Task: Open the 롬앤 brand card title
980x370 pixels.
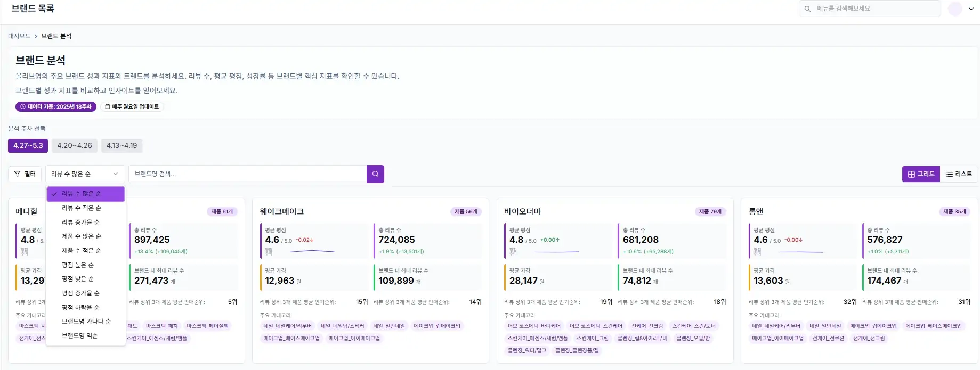Action: tap(756, 211)
